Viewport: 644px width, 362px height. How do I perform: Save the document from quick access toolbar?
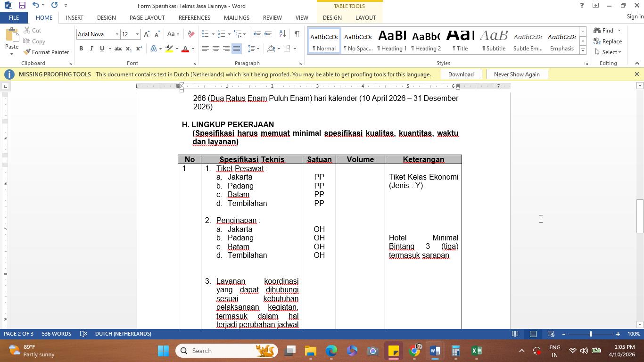tap(22, 5)
